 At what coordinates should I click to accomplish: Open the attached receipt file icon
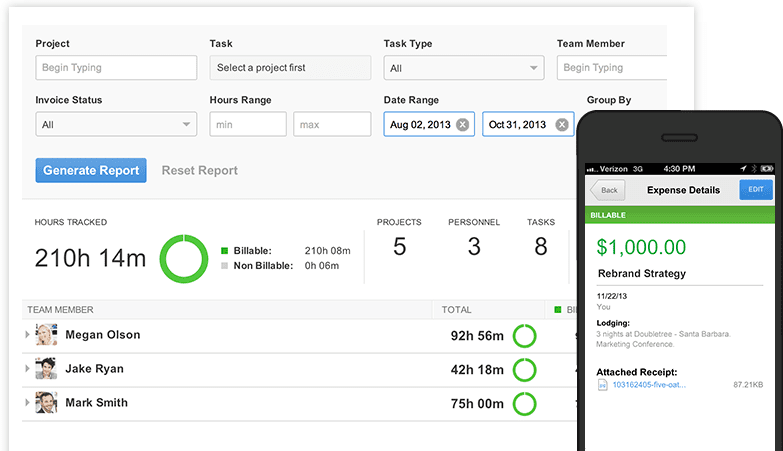click(602, 384)
